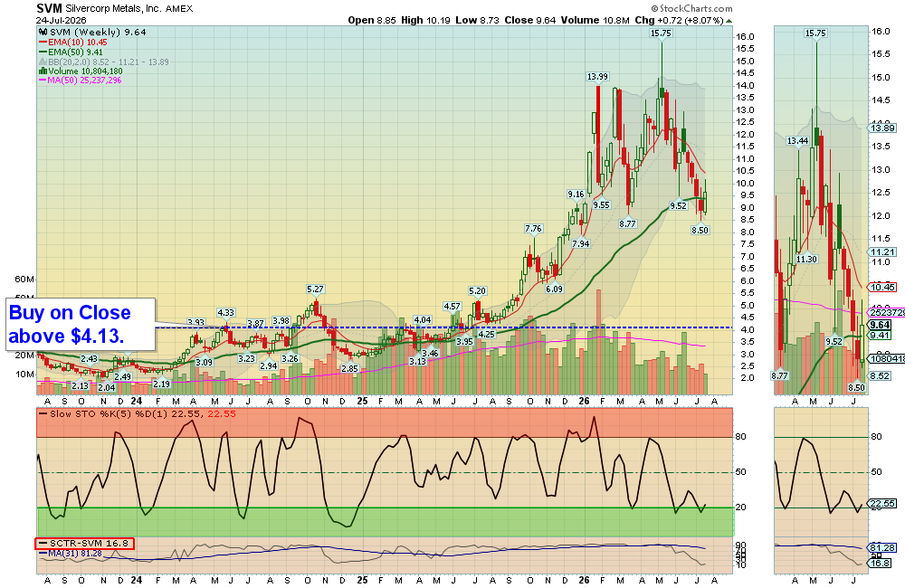Click the Volume 10,804,180 legend entry
The image size is (905, 588).
coord(81,71)
